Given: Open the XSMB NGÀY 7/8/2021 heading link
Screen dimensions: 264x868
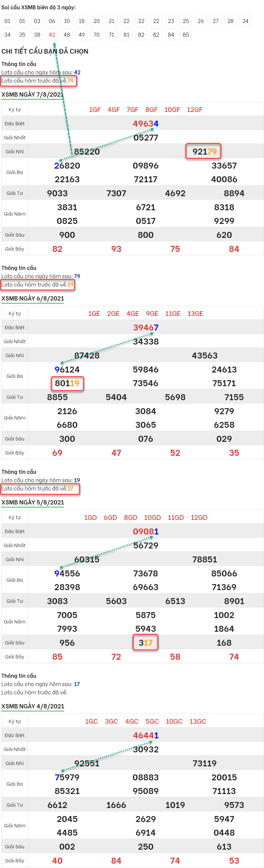Looking at the screenshot, I should coord(32,94).
